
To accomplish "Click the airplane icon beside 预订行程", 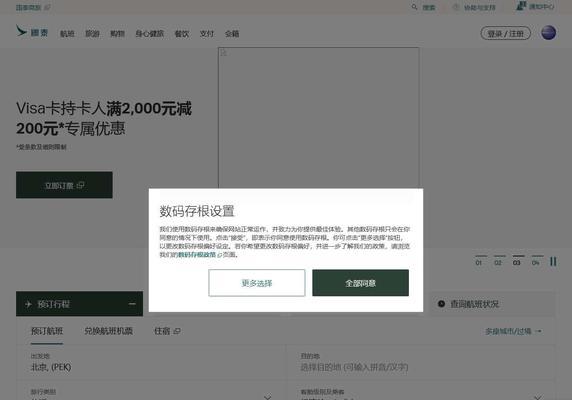I will 28,304.
